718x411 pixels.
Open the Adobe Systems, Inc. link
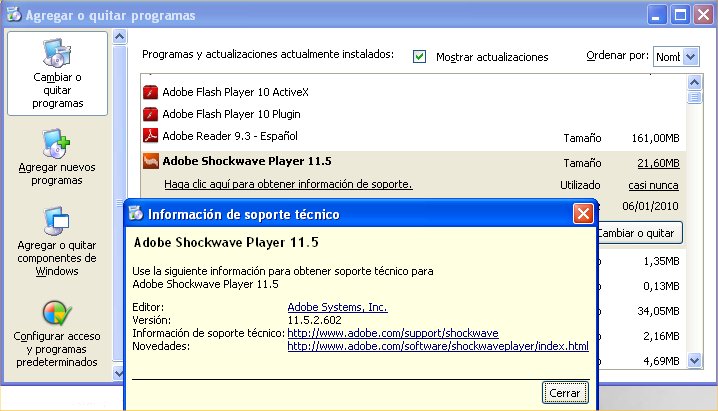pyautogui.click(x=337, y=307)
